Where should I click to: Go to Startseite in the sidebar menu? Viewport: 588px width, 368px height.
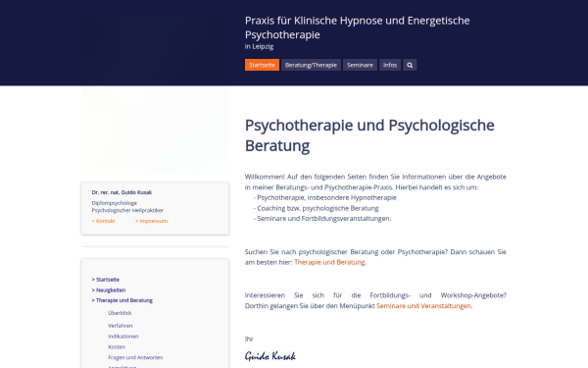[x=106, y=280]
